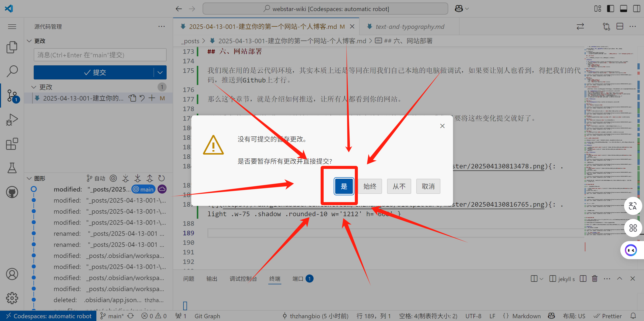This screenshot has width=644, height=321.
Task: Switch to the 问题 panel tab
Action: tap(188, 279)
